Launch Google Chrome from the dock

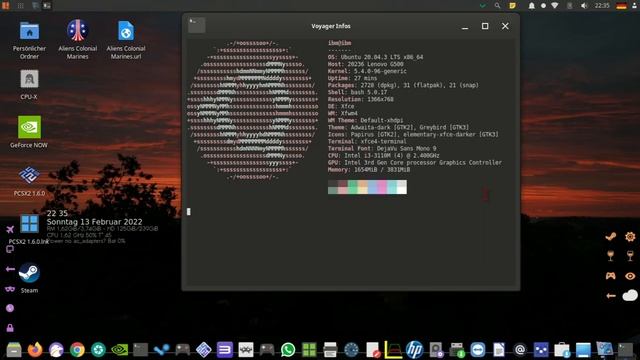point(77,350)
